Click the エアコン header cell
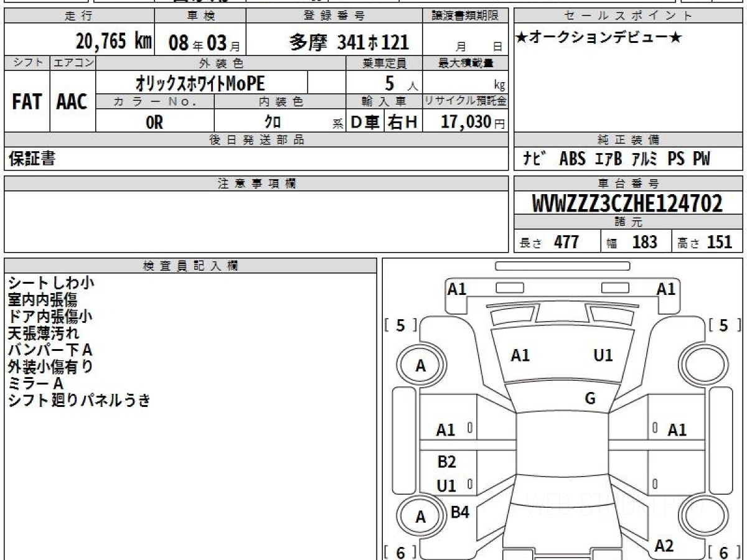This screenshot has height=560, width=747. click(73, 63)
